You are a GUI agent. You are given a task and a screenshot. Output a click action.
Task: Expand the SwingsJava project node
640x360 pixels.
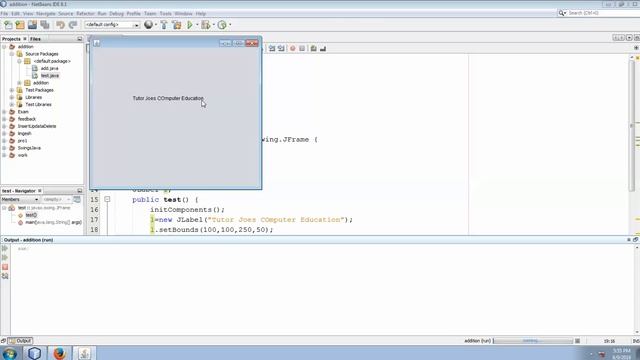pos(4,148)
